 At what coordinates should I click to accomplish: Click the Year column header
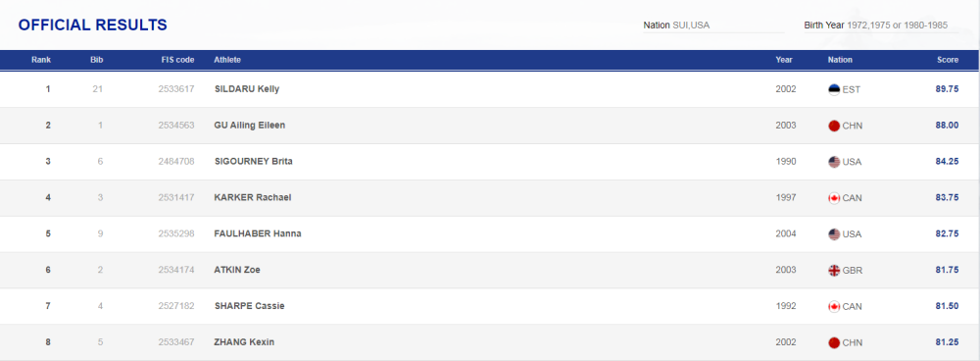(x=784, y=60)
